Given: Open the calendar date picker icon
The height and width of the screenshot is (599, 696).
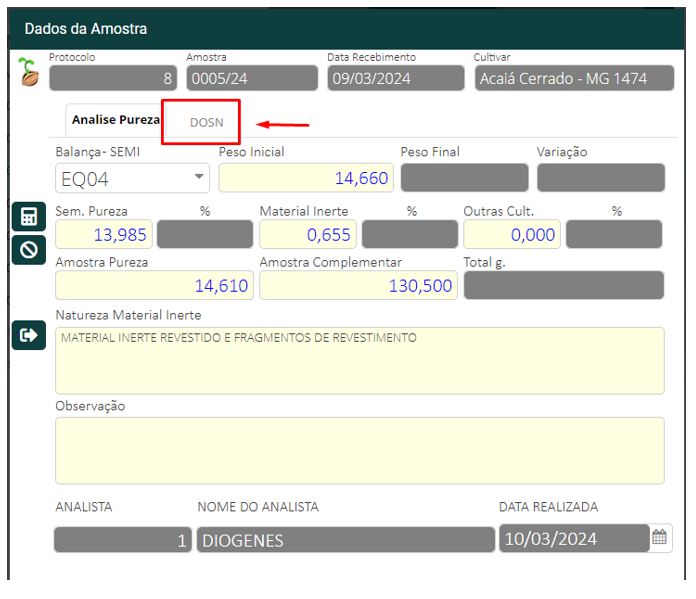Looking at the screenshot, I should [660, 538].
